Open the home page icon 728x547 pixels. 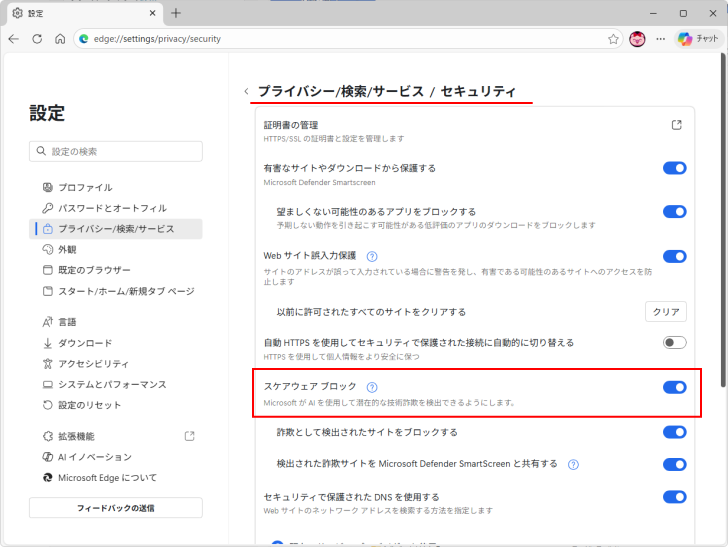[60, 39]
